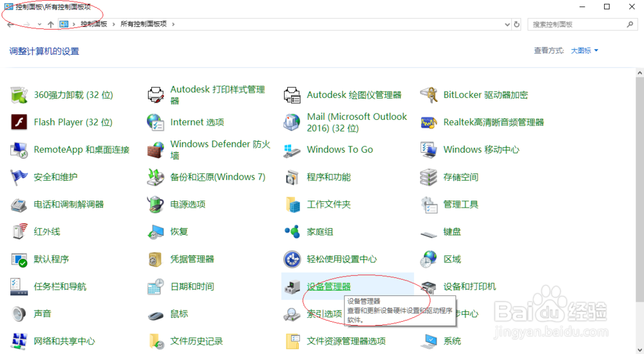644x354 pixels.
Task: Click the 声音 speaker icon
Action: click(19, 314)
